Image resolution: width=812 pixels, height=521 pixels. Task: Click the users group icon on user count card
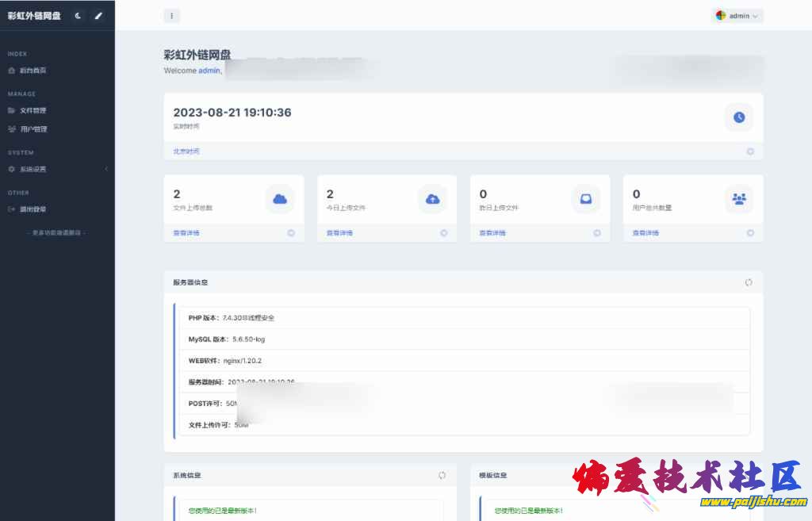pos(739,199)
